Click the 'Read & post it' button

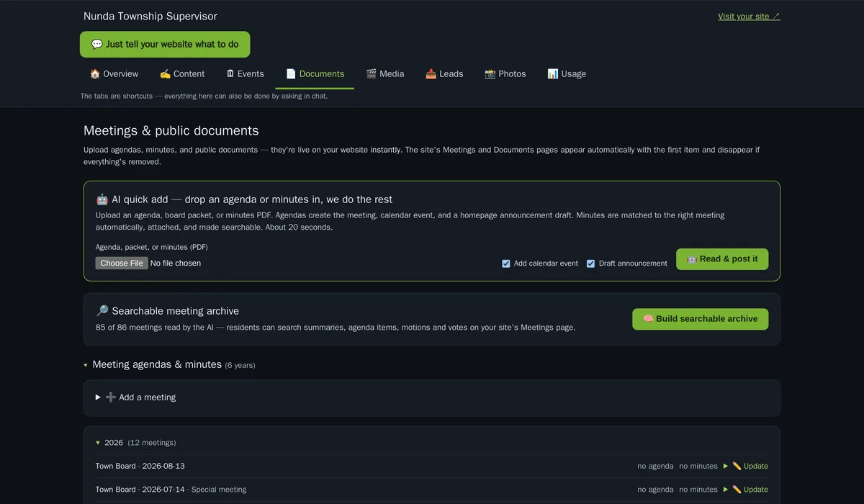pos(722,259)
